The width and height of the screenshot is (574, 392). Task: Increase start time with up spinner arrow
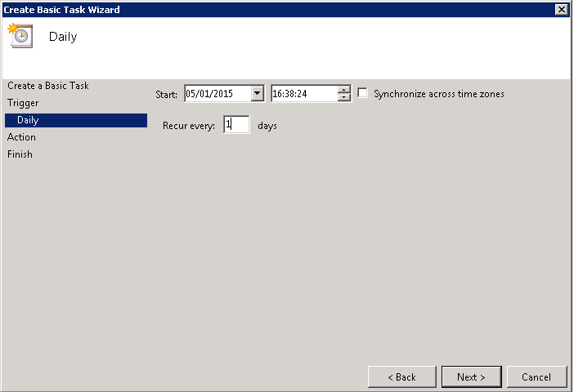[344, 90]
